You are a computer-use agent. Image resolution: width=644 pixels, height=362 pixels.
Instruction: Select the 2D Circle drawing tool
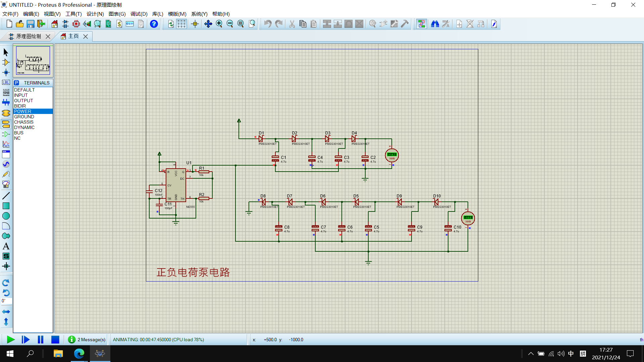[x=6, y=216]
